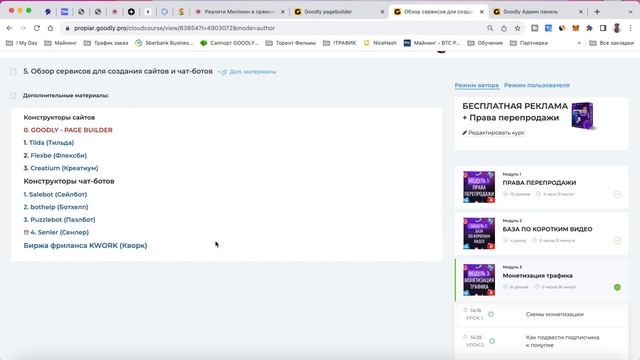
Task: Click the note icon beside Дополнительные материалы
Action: coord(13,96)
